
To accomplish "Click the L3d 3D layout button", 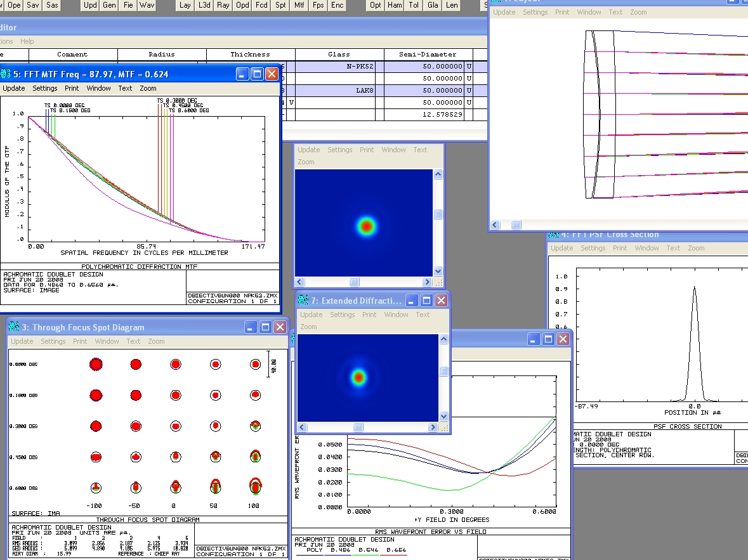I will pyautogui.click(x=204, y=5).
